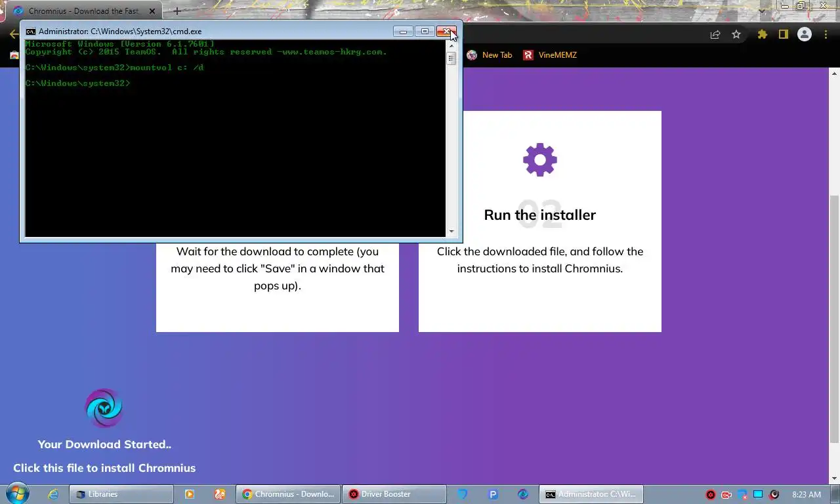Image resolution: width=840 pixels, height=504 pixels.
Task: Switch to Driver Booster taskbar button
Action: tap(394, 494)
